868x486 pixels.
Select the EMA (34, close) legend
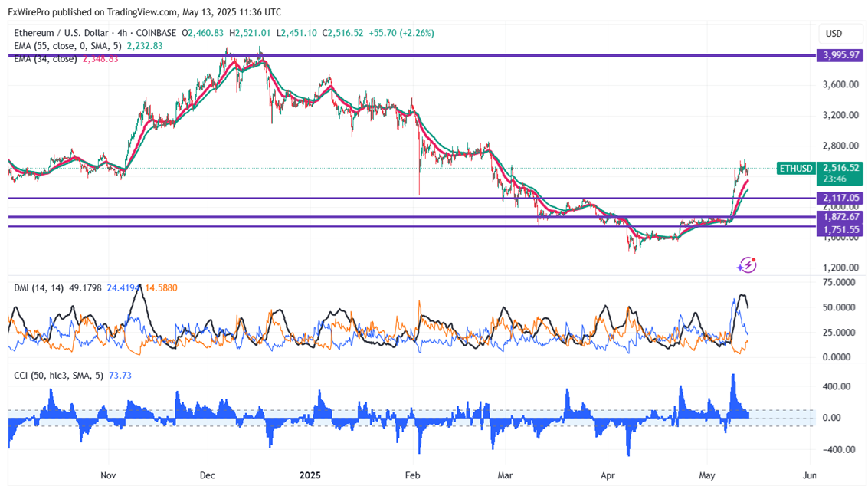click(x=45, y=59)
